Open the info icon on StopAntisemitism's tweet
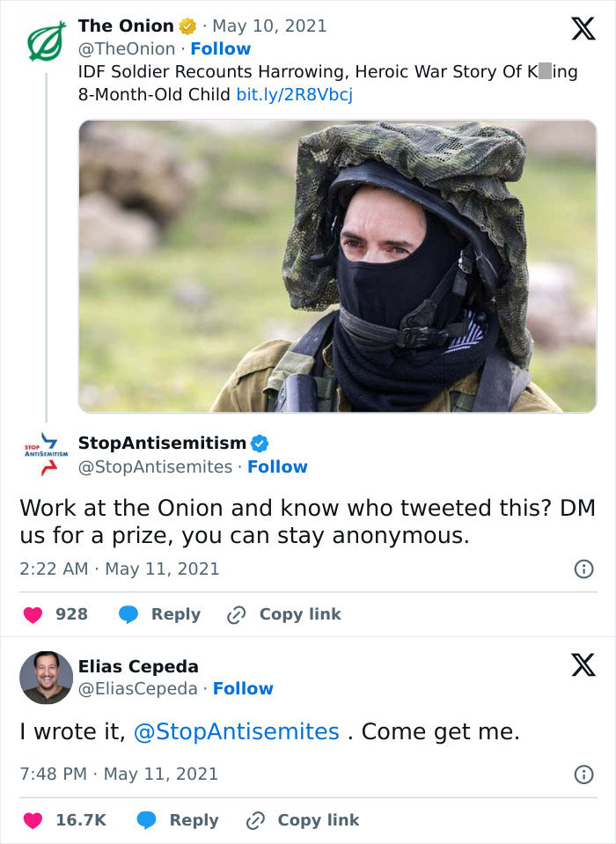This screenshot has width=616, height=844. [583, 569]
